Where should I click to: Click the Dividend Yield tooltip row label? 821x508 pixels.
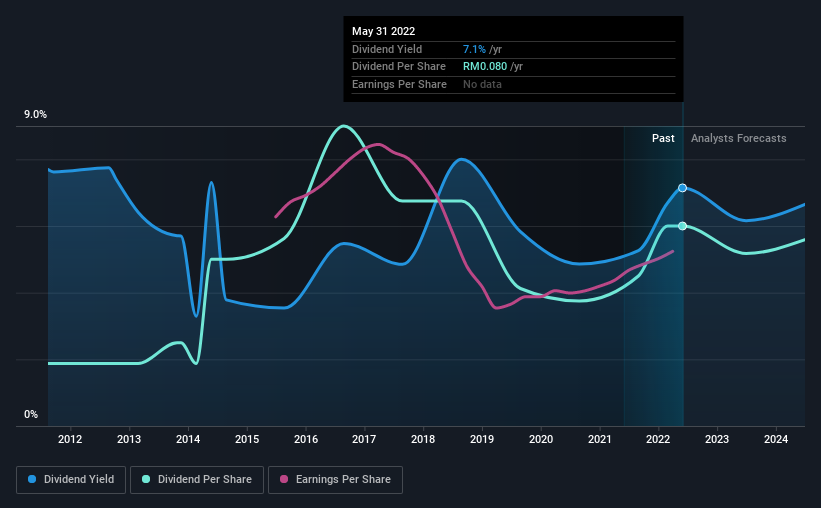[x=387, y=49]
